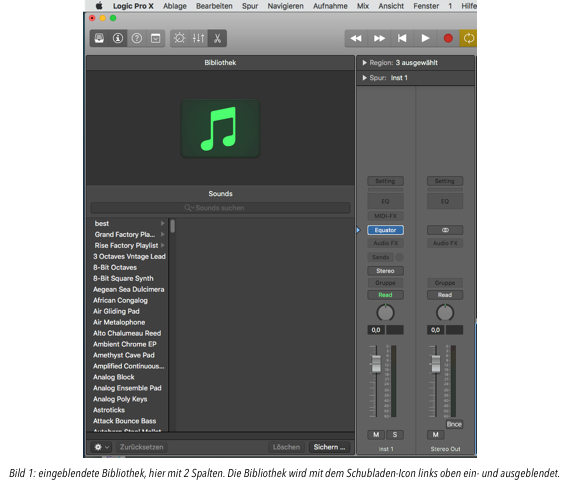Viewport: 569px width, 489px height.
Task: Open the Spur menu
Action: pyautogui.click(x=250, y=6)
